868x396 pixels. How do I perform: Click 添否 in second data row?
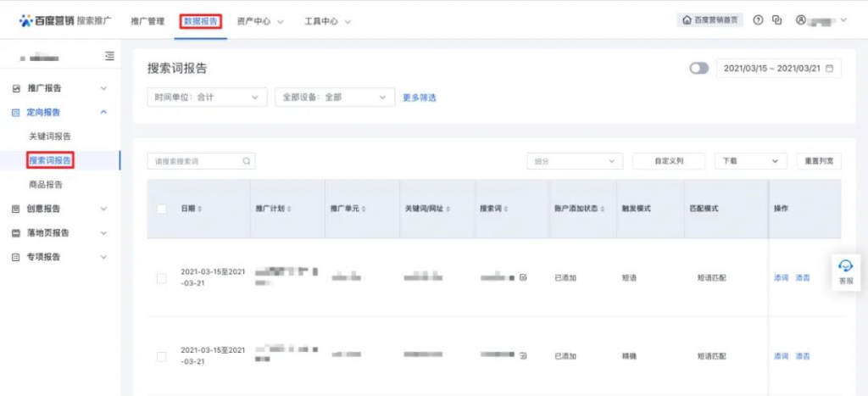coord(803,356)
